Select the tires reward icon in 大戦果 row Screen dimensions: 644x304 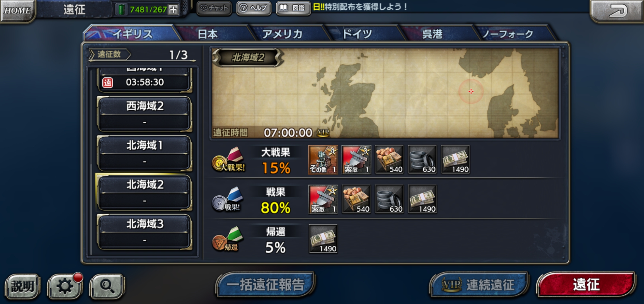[x=422, y=159]
